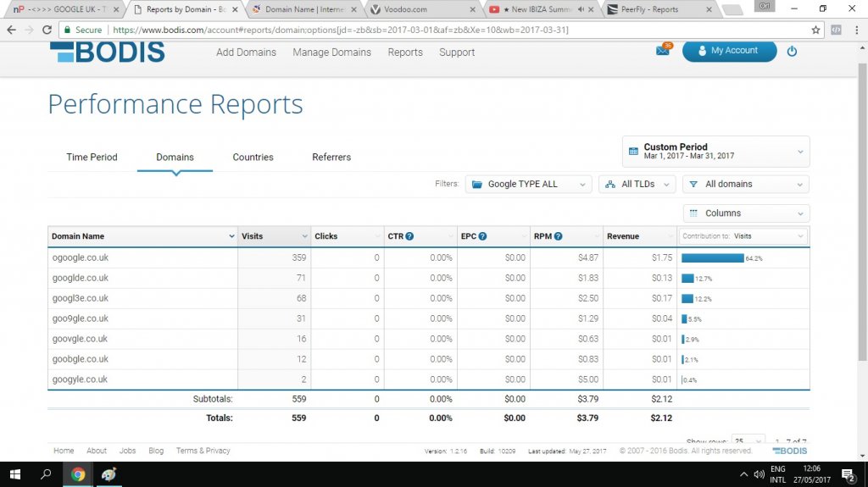This screenshot has width=868, height=487.
Task: Reload the page in Chrome
Action: (47, 30)
